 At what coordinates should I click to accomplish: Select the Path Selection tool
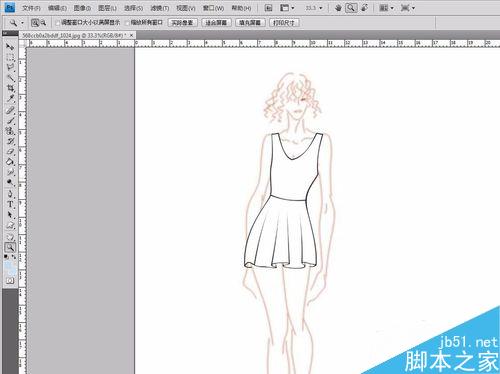[10, 215]
